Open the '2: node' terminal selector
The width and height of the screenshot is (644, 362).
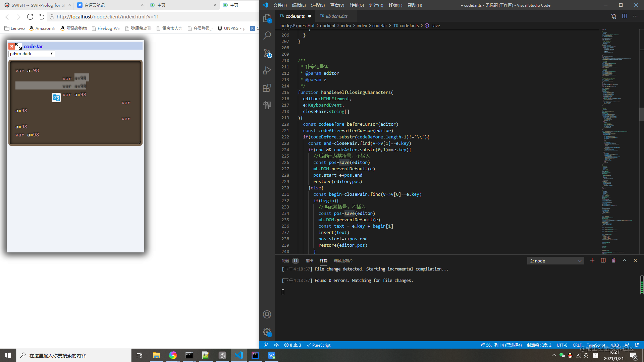555,261
